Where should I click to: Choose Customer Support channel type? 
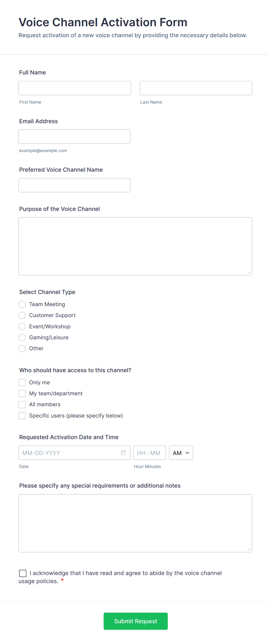pyautogui.click(x=22, y=315)
